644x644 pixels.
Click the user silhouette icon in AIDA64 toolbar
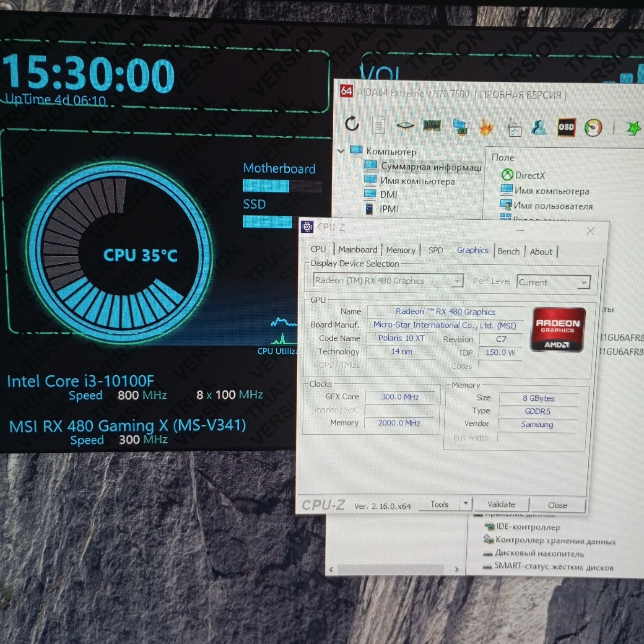[x=539, y=127]
